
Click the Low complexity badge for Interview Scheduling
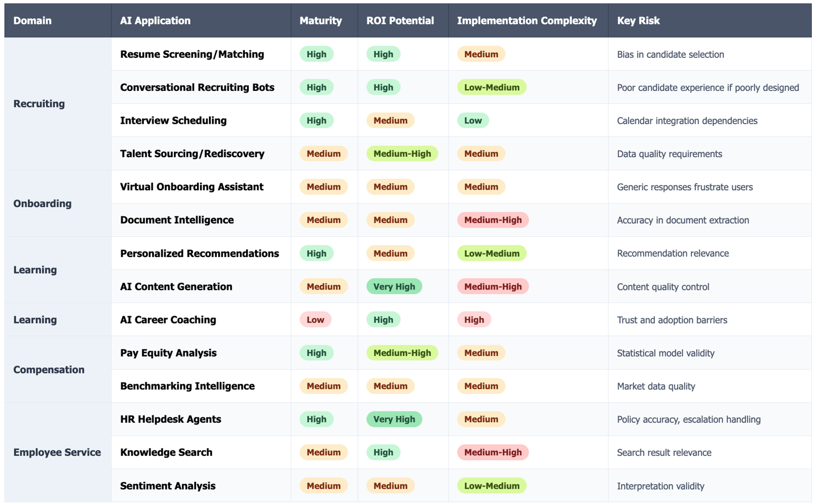point(473,120)
